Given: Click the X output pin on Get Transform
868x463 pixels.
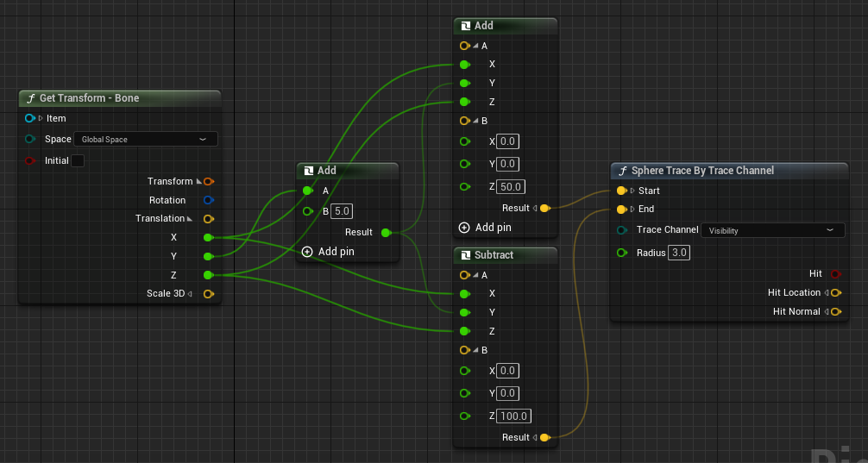Looking at the screenshot, I should point(208,238).
